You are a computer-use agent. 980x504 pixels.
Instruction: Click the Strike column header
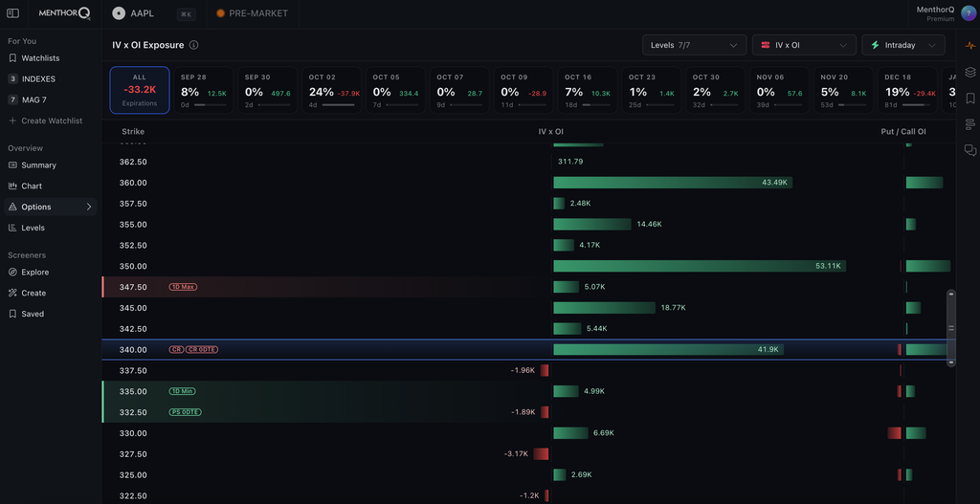pos(133,132)
